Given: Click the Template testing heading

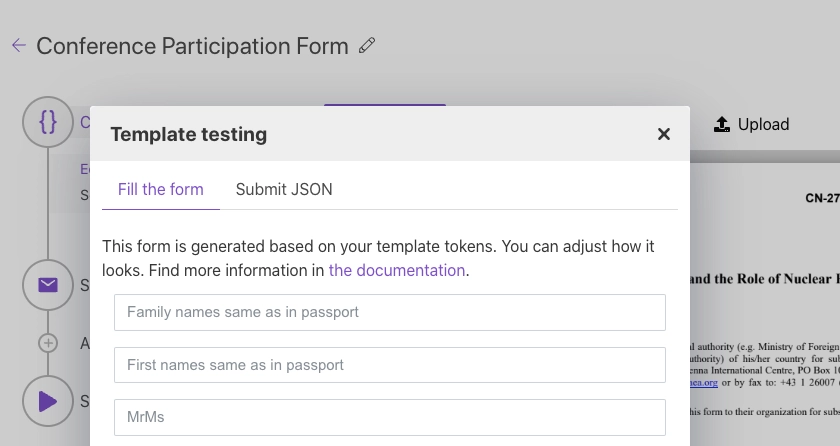Looking at the screenshot, I should [x=189, y=134].
